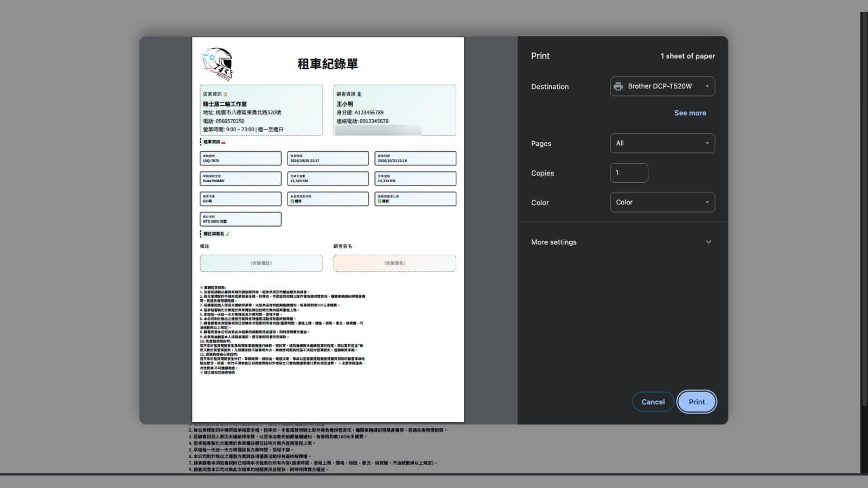
Task: Click the ID number A123456789 line
Action: tap(360, 112)
